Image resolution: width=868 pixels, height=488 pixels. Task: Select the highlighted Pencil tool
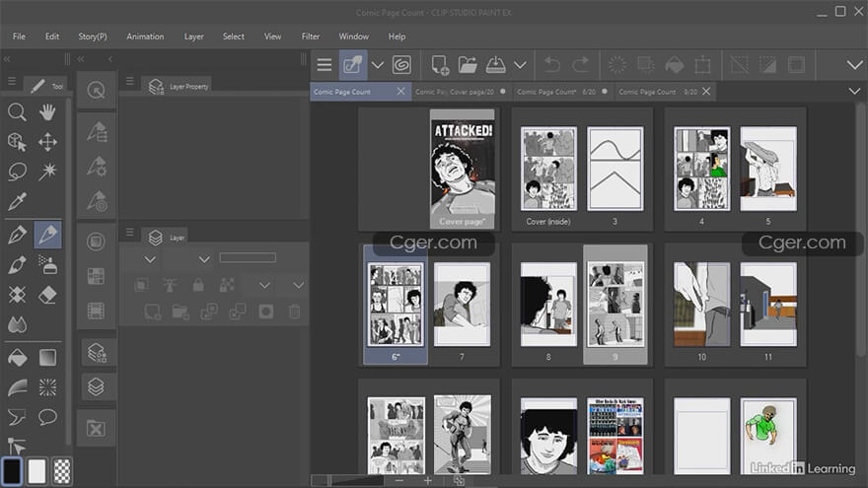(47, 235)
